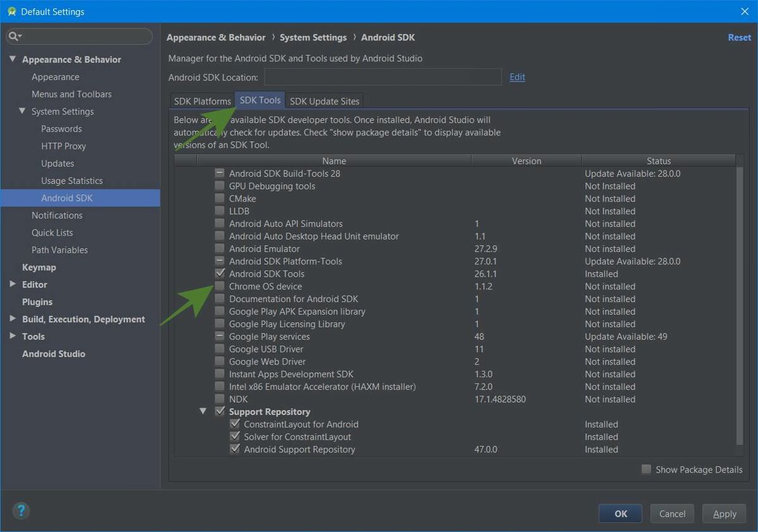The height and width of the screenshot is (532, 758).
Task: Select Plugins in settings tree
Action: coord(37,302)
